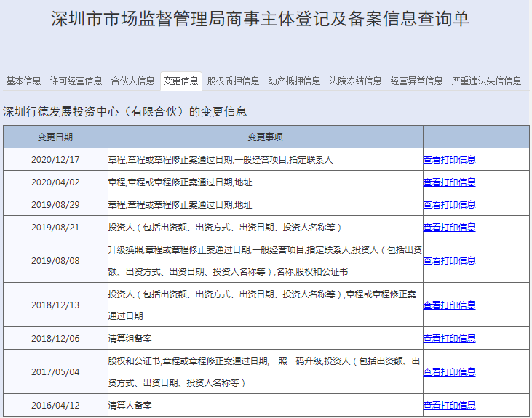
Task: Open 查看打印信息 link for 2020/04/02
Action: (x=449, y=182)
